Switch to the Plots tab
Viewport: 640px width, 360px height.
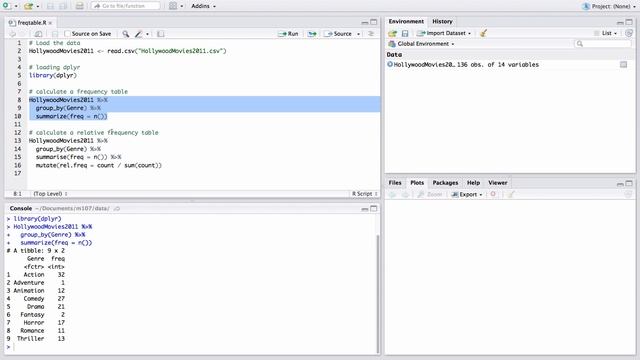pos(417,183)
